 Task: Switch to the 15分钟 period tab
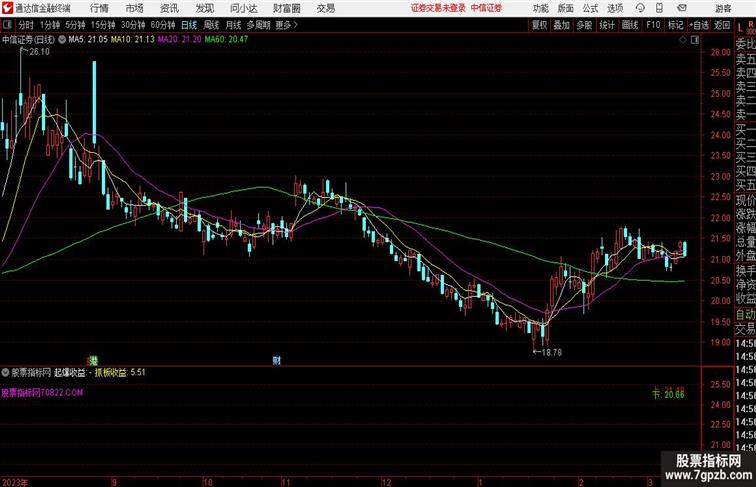pyautogui.click(x=103, y=25)
